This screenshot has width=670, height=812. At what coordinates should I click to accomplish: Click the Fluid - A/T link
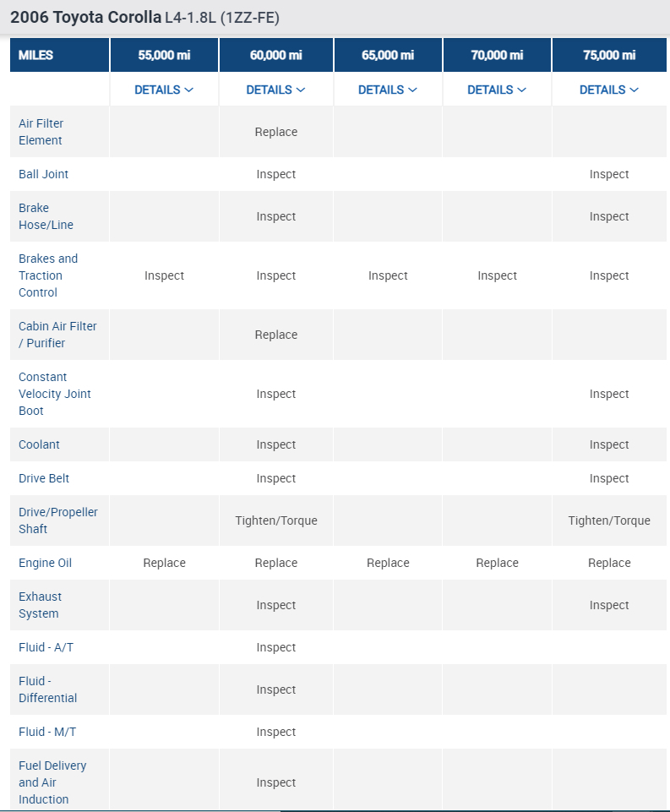46,647
